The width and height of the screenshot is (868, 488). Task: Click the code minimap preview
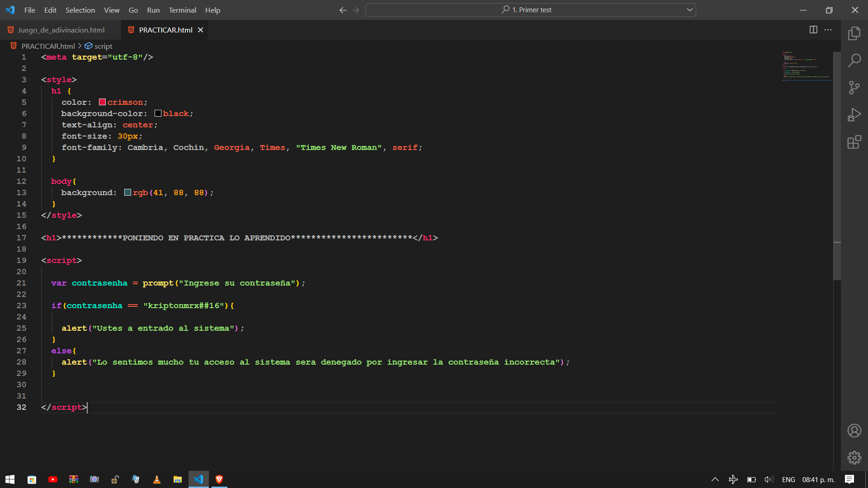click(x=807, y=66)
